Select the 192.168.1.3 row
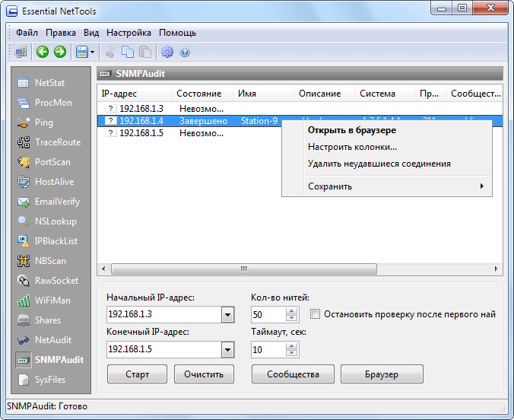 (300, 109)
